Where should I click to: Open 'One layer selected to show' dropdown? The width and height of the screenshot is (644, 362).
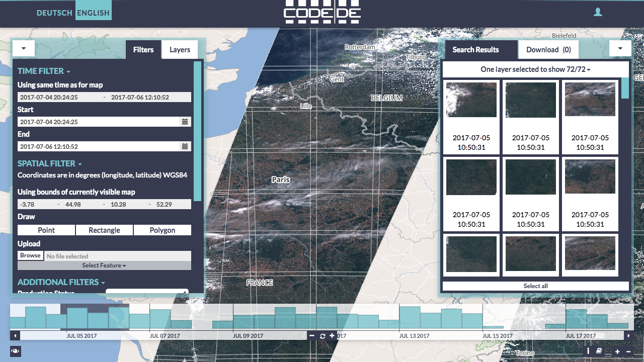coord(535,69)
